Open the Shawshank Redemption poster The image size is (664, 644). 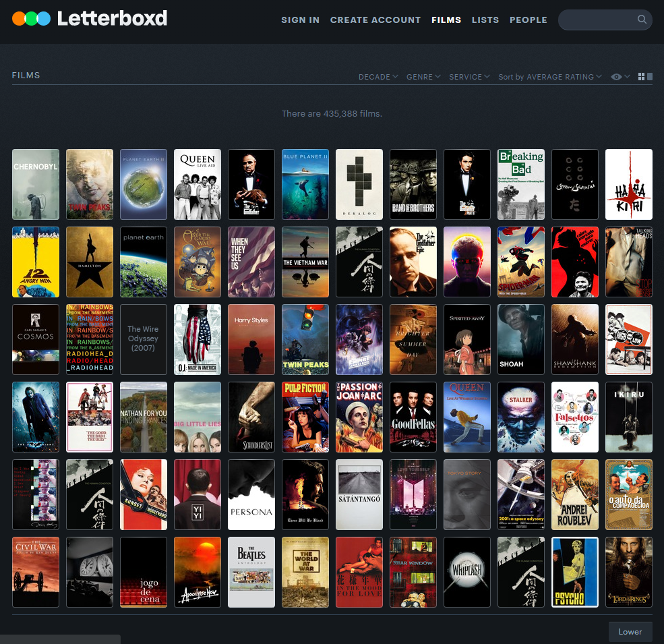pos(574,339)
